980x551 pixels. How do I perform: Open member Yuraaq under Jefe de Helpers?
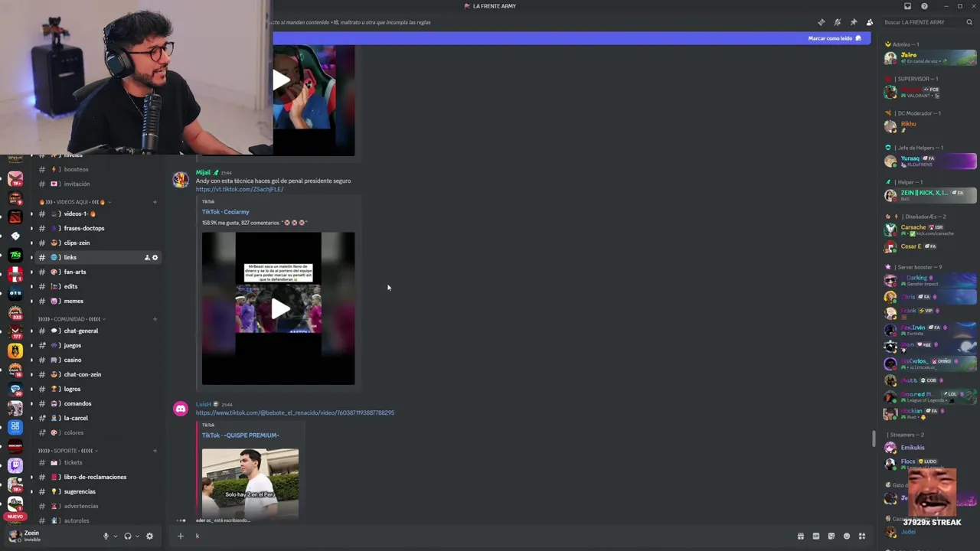click(x=930, y=161)
